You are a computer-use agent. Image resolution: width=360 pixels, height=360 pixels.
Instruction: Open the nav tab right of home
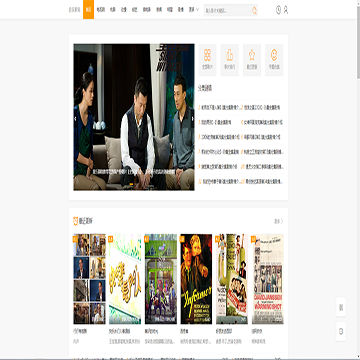[x=100, y=10]
